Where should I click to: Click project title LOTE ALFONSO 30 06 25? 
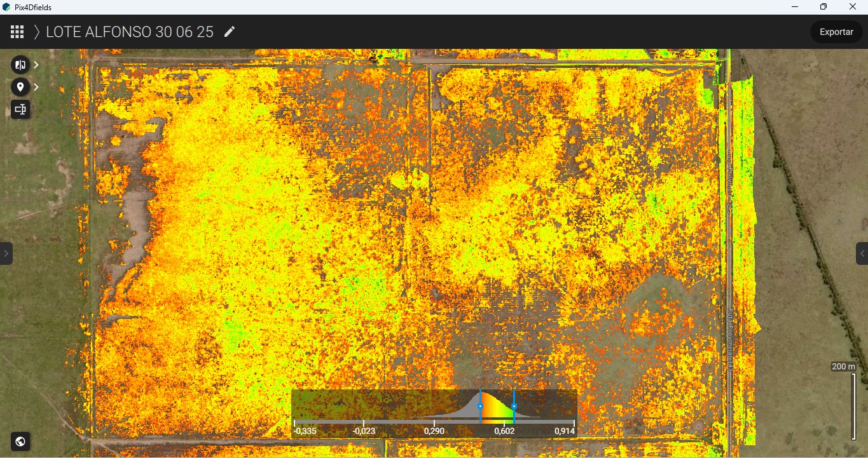point(130,32)
